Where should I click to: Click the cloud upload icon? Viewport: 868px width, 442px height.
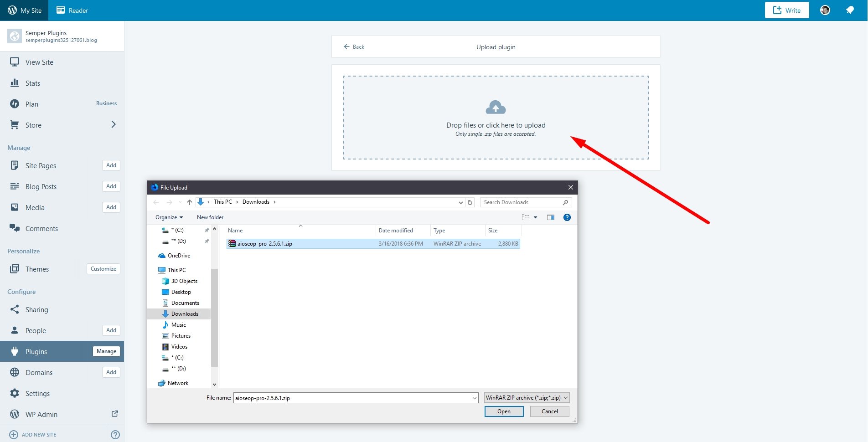click(x=496, y=108)
